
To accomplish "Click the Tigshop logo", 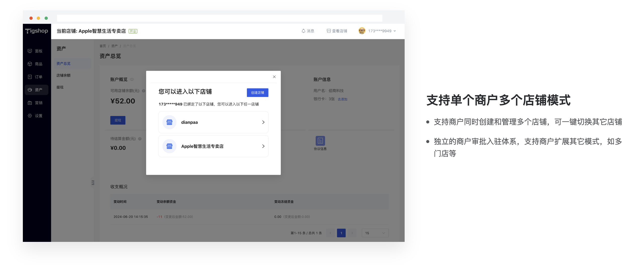I will coord(37,31).
